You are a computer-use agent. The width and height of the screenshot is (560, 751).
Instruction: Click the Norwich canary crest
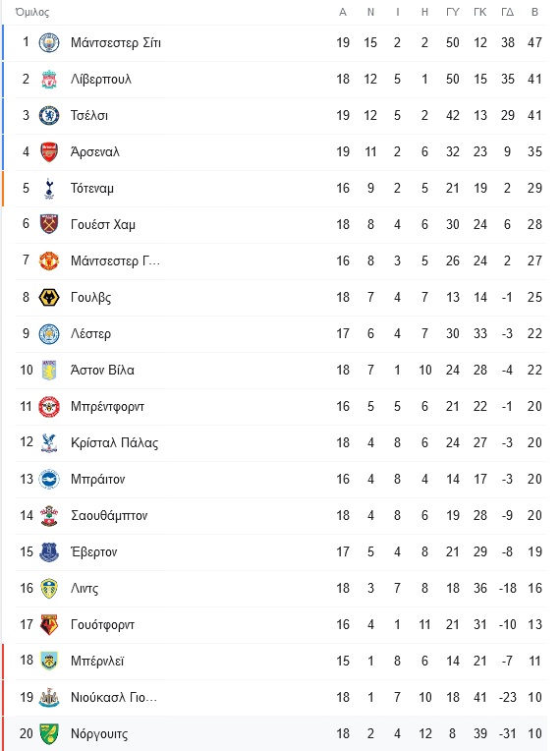point(49,733)
